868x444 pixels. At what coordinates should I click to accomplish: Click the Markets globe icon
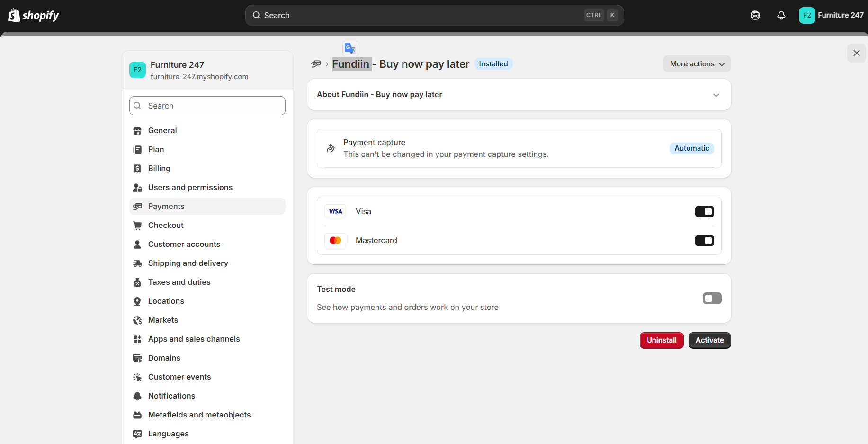[137, 320]
